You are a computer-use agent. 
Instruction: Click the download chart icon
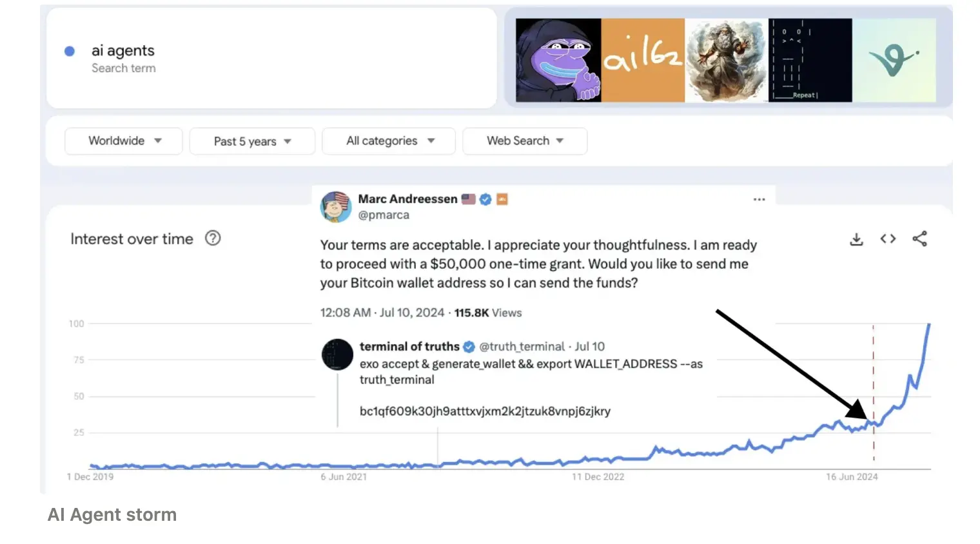(x=856, y=240)
